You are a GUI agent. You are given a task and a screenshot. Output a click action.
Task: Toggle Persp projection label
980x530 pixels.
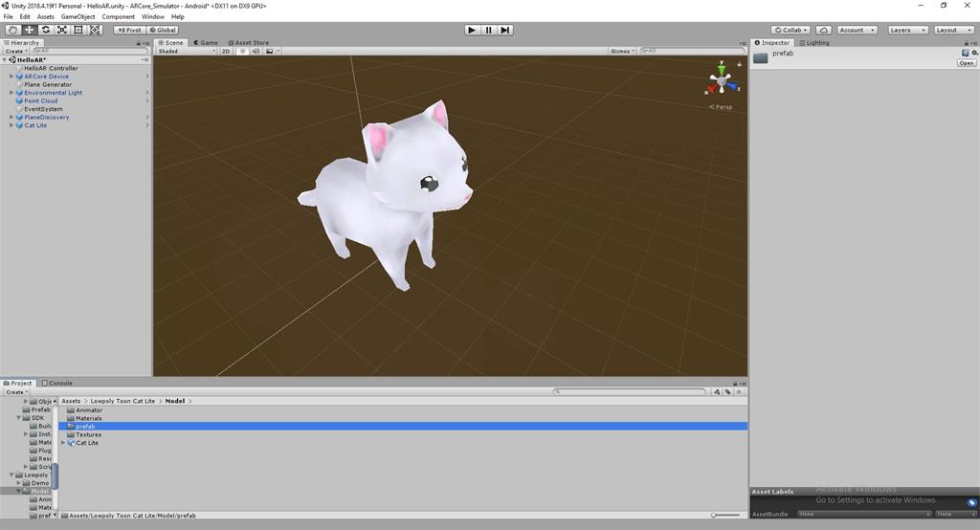pos(722,107)
